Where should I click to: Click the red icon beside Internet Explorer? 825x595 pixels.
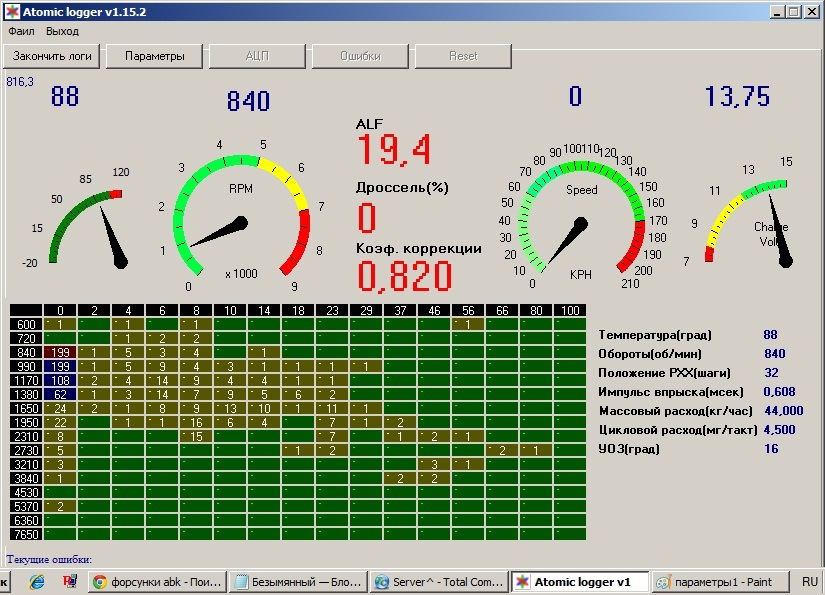[x=69, y=581]
